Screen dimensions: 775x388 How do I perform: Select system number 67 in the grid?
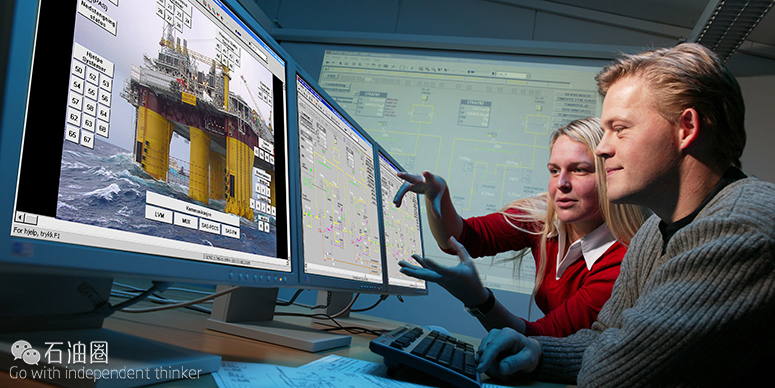86,140
